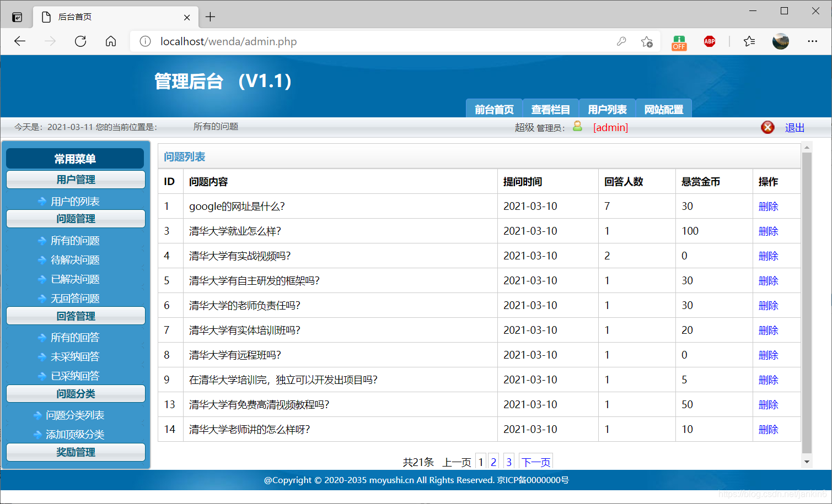Viewport: 832px width, 504px height.
Task: Delete question 清华大学老师讲的怎么样呀
Action: 768,430
